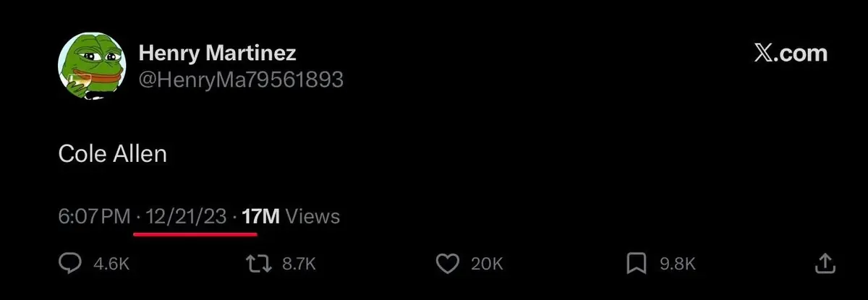Like the post with the heart icon
Viewport: 868px width, 300px height.
pos(449,264)
